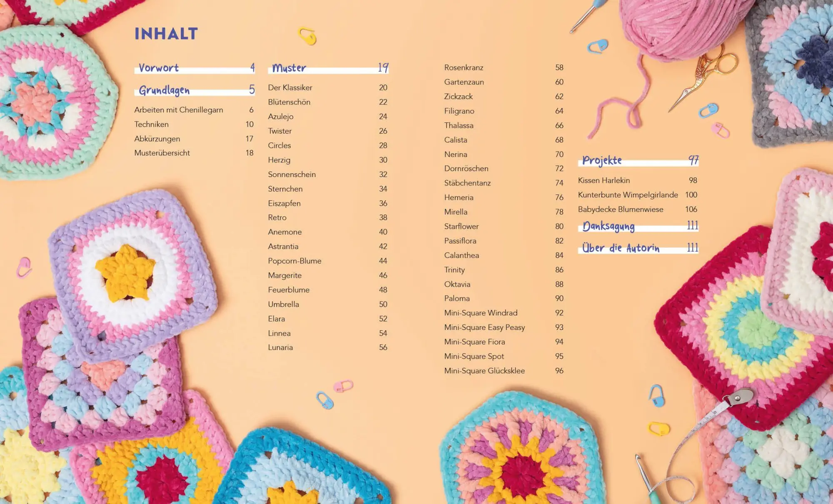Click the 'Blütenschön' entry
Screen dimensions: 833x504
(289, 102)
